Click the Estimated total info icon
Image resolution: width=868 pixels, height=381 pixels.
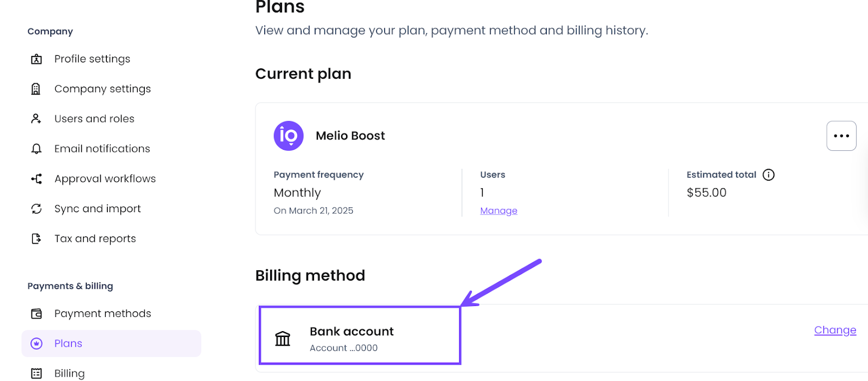[x=768, y=175]
